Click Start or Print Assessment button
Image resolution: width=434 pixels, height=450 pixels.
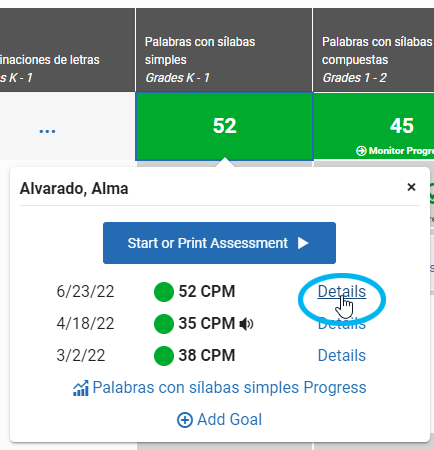219,243
